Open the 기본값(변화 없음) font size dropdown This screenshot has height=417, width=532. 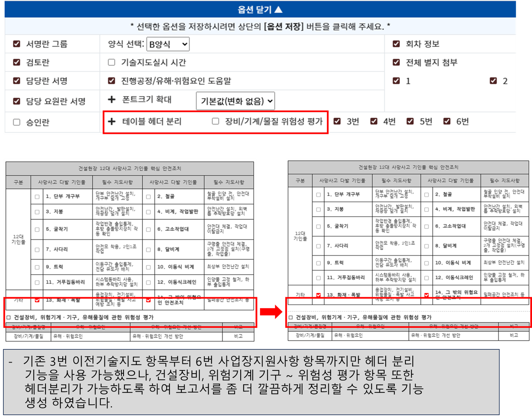235,101
